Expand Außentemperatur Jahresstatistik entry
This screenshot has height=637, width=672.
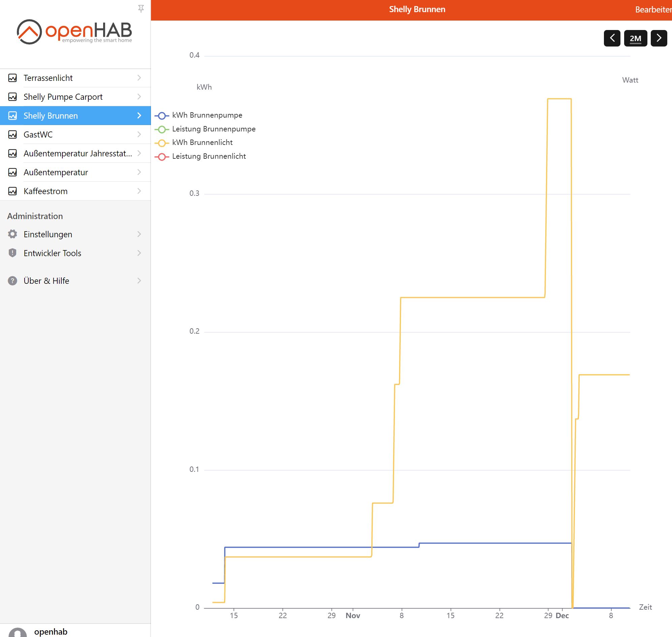click(140, 153)
